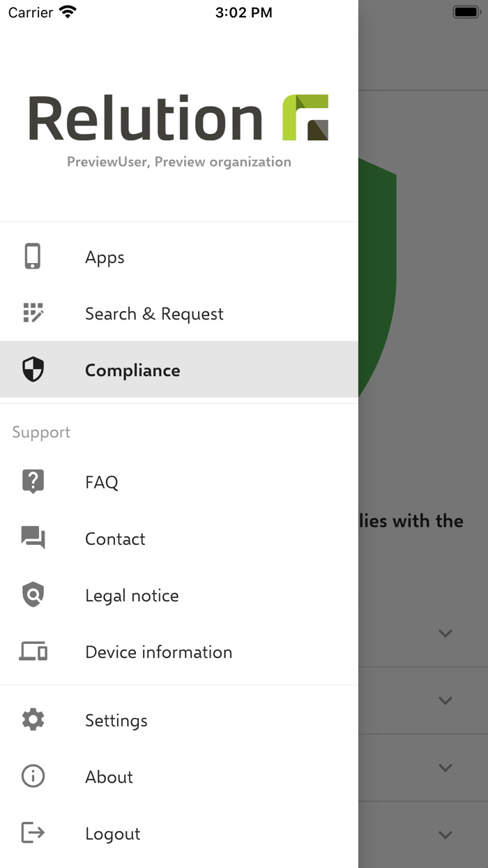Tap the battery status icon
The image size is (488, 868).
(466, 12)
